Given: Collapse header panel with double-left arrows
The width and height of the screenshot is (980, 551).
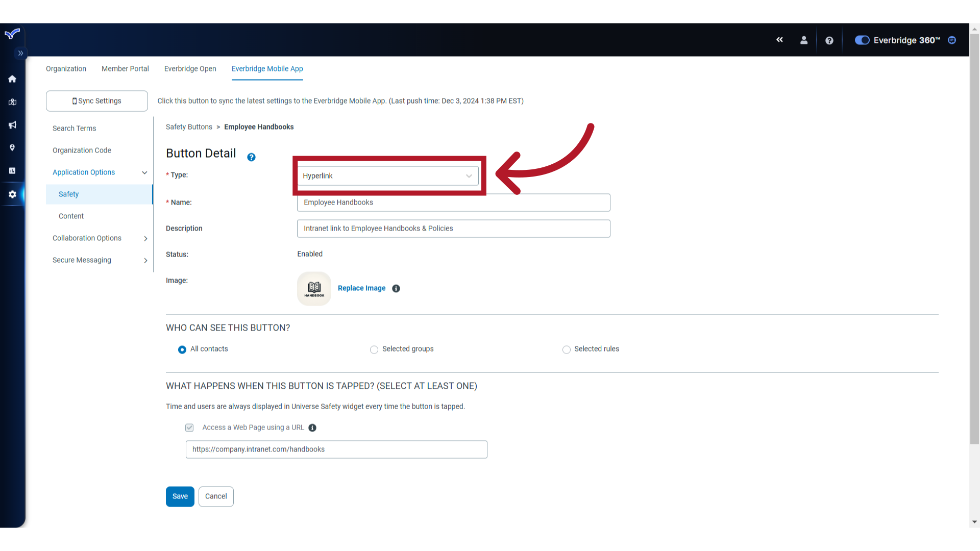Looking at the screenshot, I should coord(779,40).
